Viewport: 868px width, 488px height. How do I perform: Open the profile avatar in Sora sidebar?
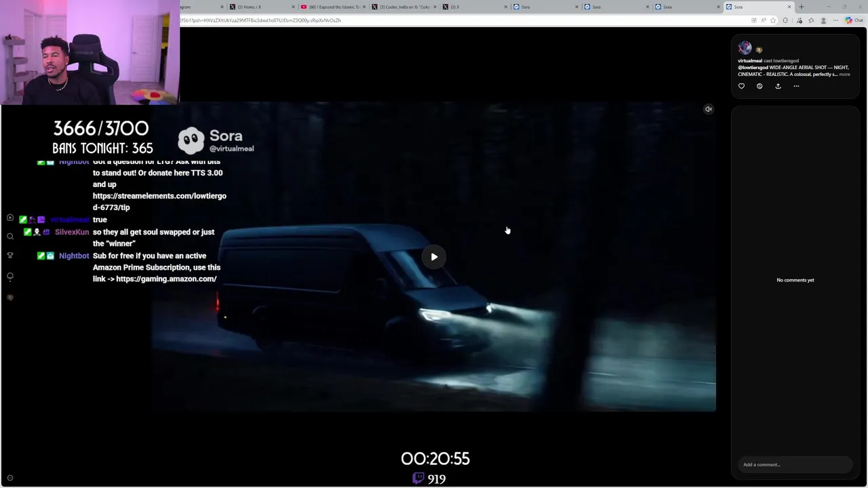click(x=10, y=298)
